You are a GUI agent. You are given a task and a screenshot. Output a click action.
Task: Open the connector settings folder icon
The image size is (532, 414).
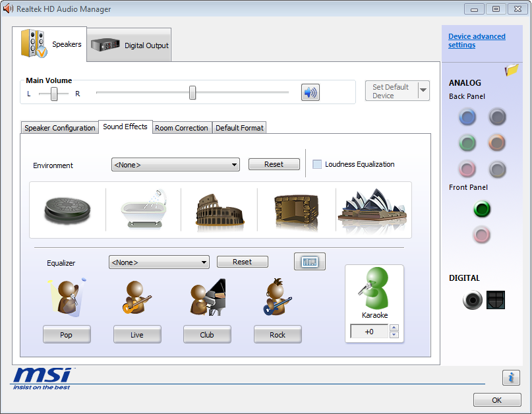click(x=512, y=70)
